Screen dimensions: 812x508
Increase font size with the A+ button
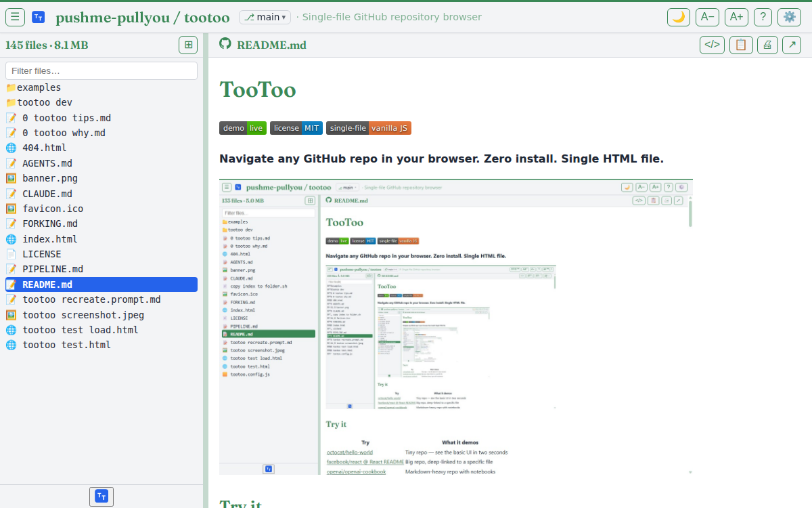(736, 17)
